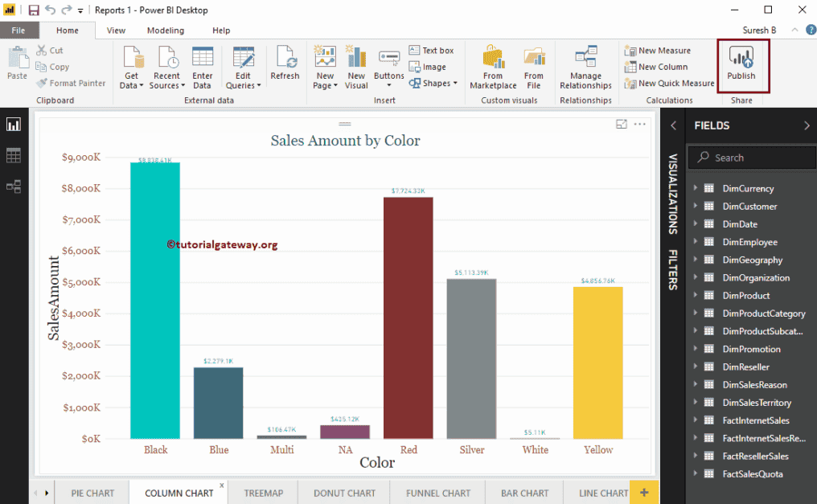Add a new page with plus button
Viewport: 817px width, 504px height.
point(644,492)
